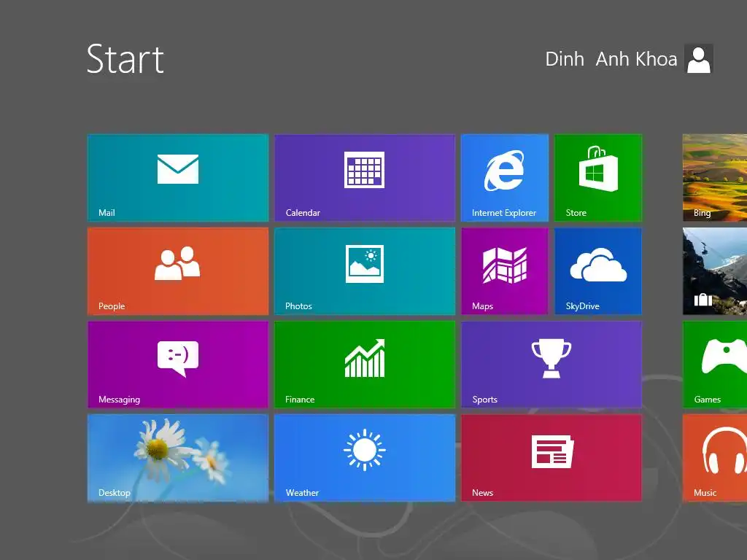Viewport: 747px width, 560px height.
Task: Open the Weather tile
Action: click(365, 458)
